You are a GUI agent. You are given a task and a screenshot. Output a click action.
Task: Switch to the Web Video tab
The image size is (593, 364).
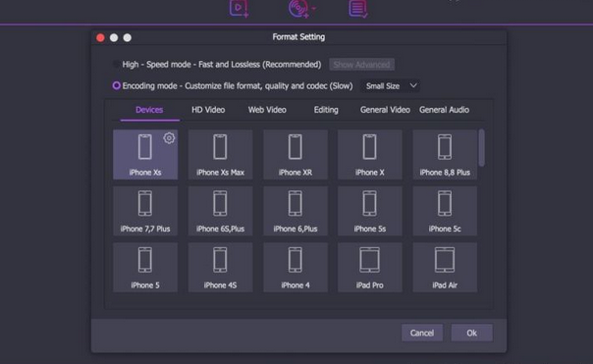[267, 110]
